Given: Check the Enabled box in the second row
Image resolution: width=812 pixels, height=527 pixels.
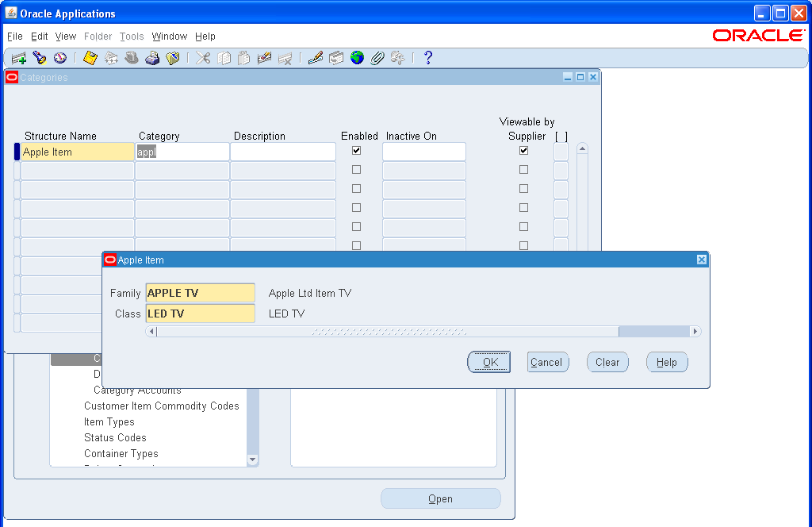Looking at the screenshot, I should pos(356,169).
